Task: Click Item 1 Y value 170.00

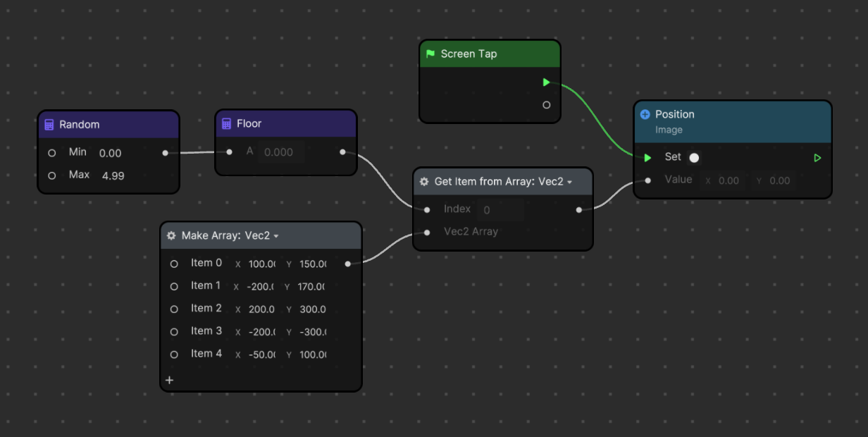Action: [311, 287]
